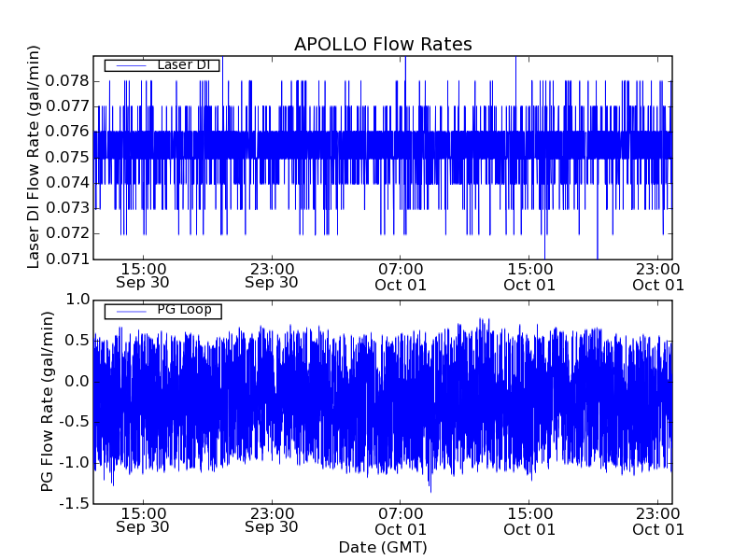
Task: Click the 'PG Flow Rate (gal/min)' axis label
Action: (47, 402)
